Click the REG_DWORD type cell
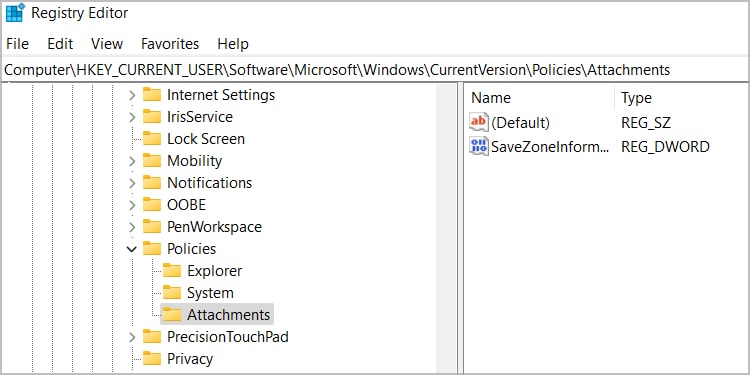 coord(665,147)
